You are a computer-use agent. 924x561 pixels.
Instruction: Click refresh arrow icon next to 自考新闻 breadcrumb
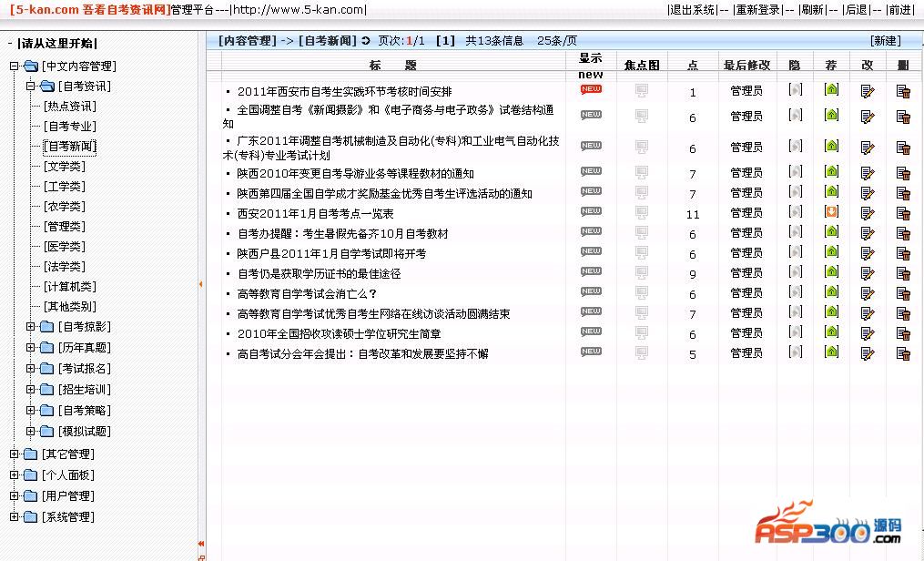366,41
